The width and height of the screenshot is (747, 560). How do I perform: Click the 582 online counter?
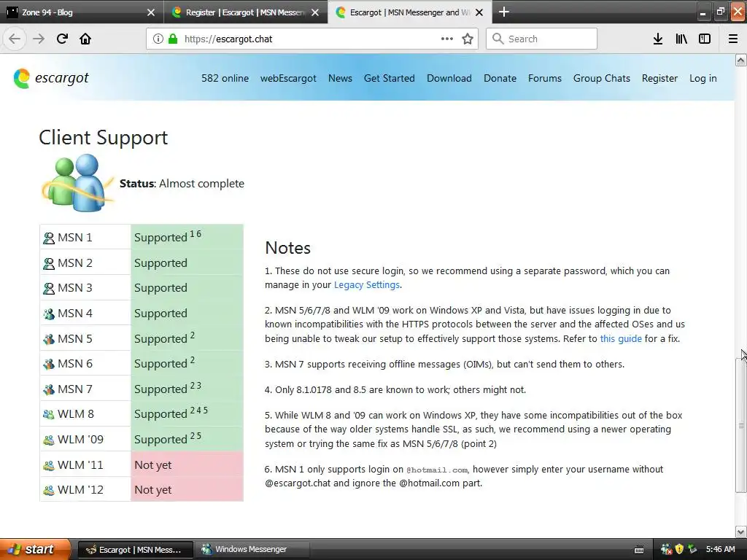point(225,78)
